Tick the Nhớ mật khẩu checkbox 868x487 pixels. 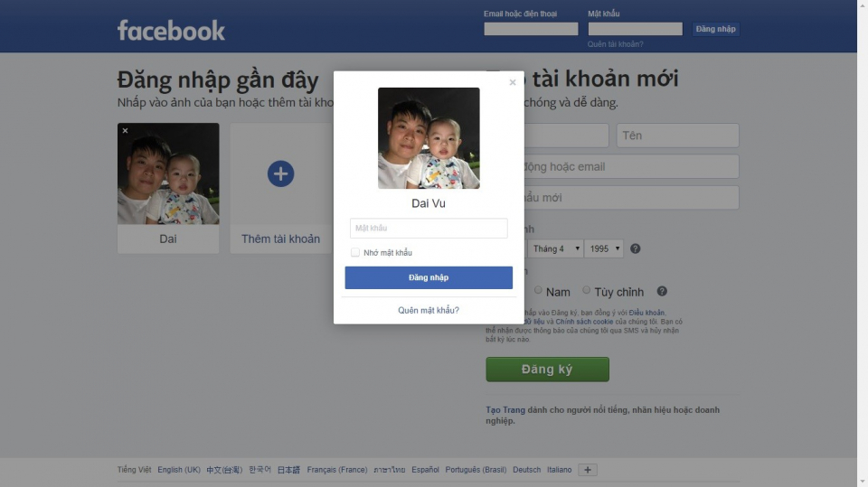pyautogui.click(x=354, y=252)
